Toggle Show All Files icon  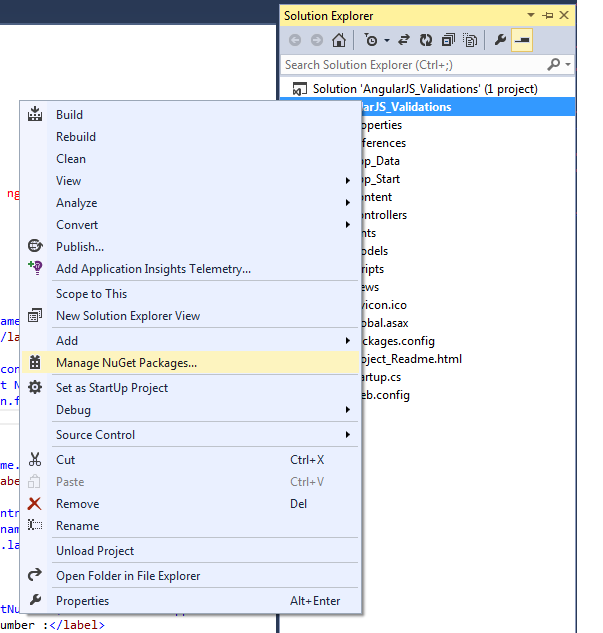[470, 40]
